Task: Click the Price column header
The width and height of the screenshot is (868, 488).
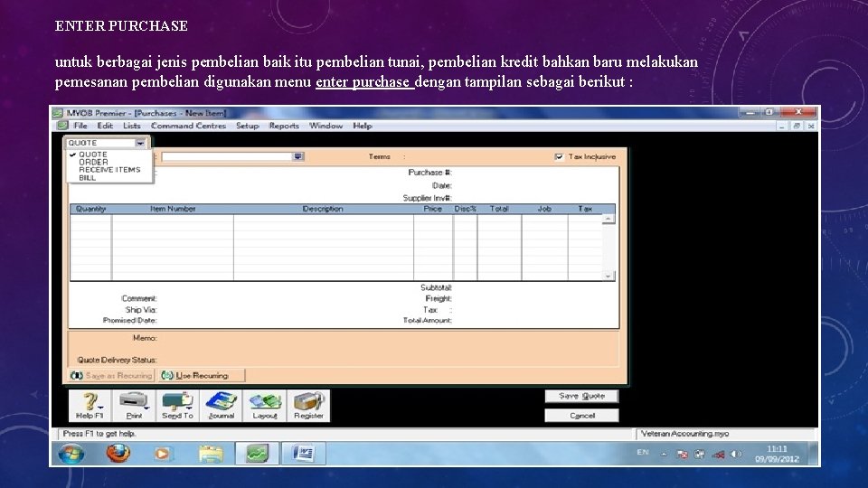Action: [x=432, y=209]
